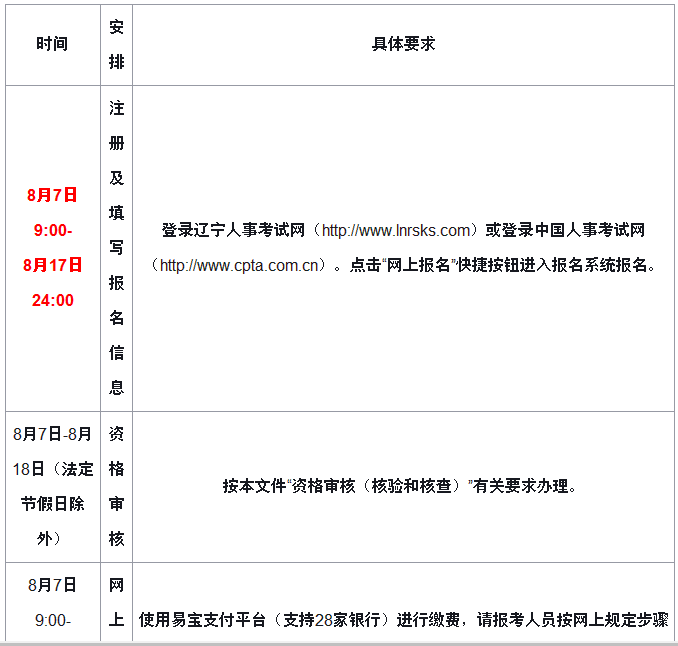This screenshot has width=678, height=646.
Task: Click the vertical "注册及填写报名信息" cell
Action: (x=117, y=247)
